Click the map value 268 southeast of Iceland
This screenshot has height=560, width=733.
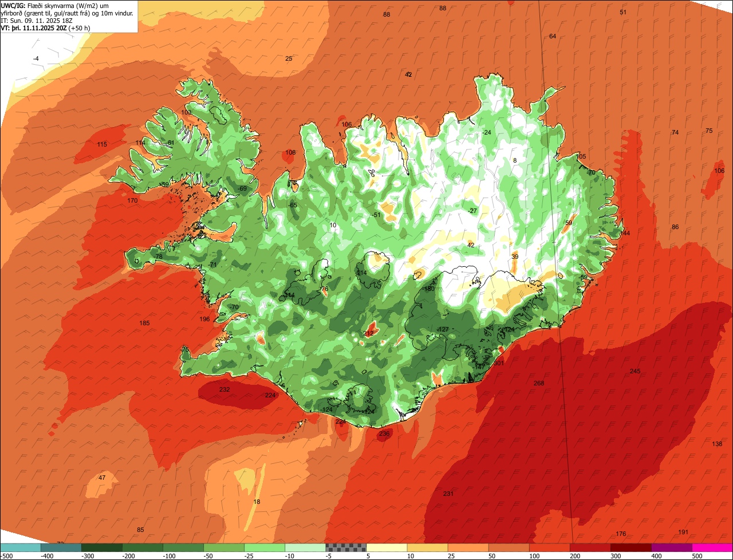coord(539,383)
